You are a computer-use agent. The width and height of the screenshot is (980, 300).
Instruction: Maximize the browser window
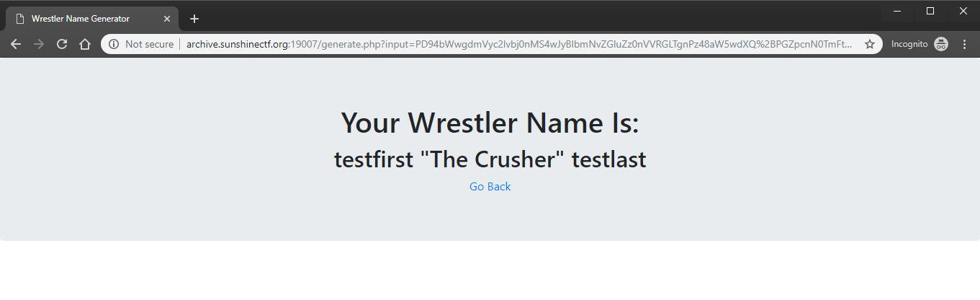click(x=930, y=10)
